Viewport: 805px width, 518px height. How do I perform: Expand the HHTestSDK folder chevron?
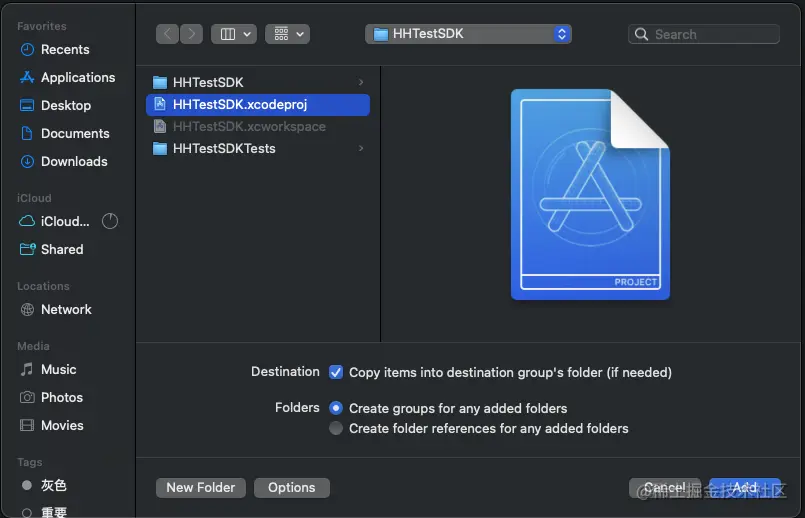pyautogui.click(x=361, y=82)
